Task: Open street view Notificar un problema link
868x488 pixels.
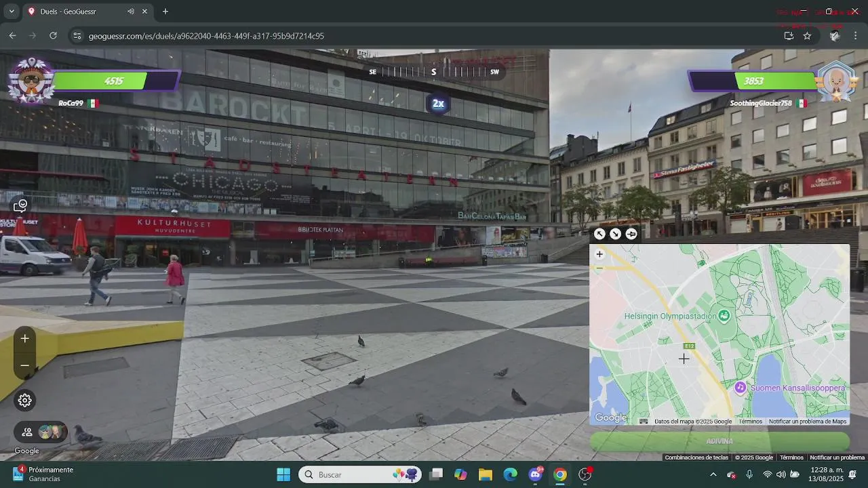Action: pos(837,457)
